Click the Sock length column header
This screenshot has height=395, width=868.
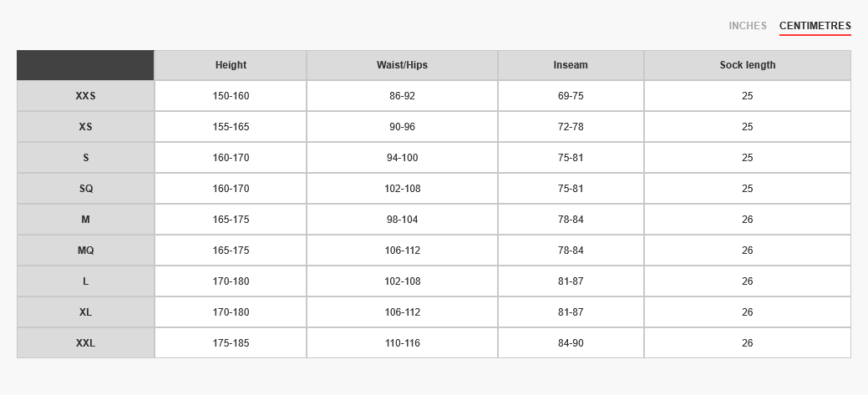pos(747,65)
